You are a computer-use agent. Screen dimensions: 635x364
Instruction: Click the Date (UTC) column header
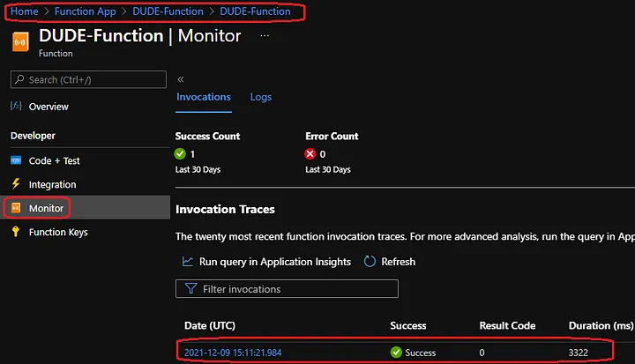coord(210,325)
